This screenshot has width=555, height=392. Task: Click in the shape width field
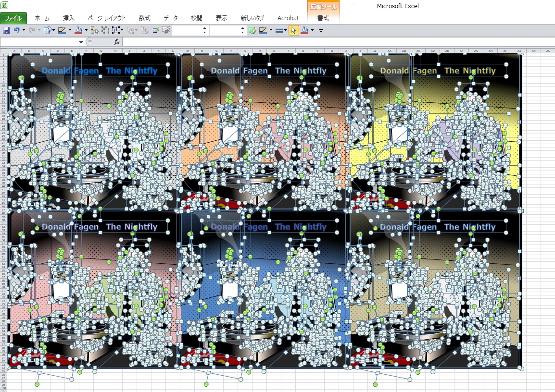(225, 31)
